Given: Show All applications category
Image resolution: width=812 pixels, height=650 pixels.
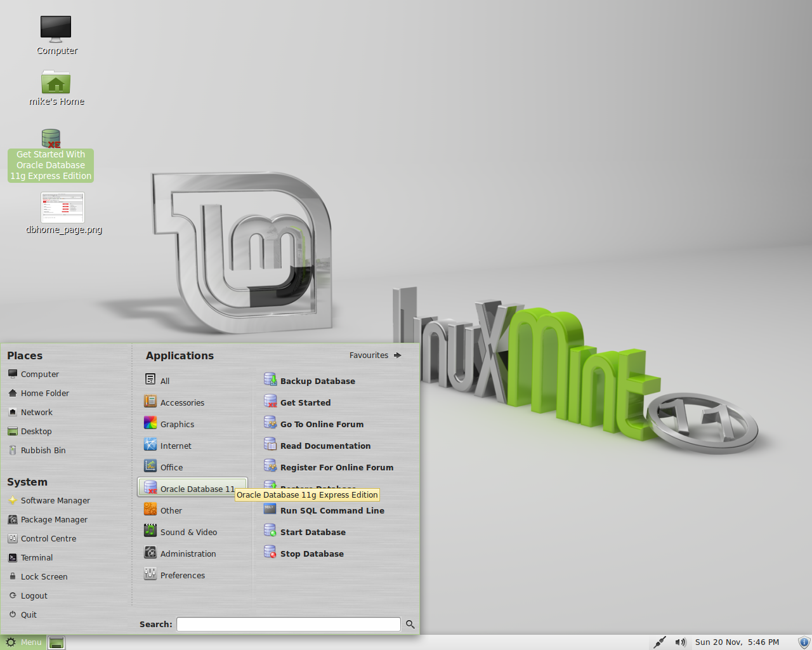Looking at the screenshot, I should point(157,381).
